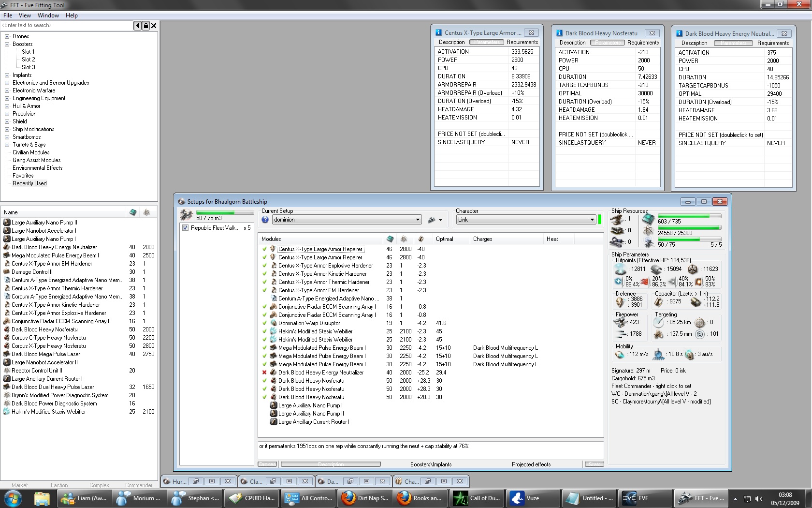
Task: Click the drone bay icon above Republic Fleet Valkyrie
Action: tap(186, 215)
